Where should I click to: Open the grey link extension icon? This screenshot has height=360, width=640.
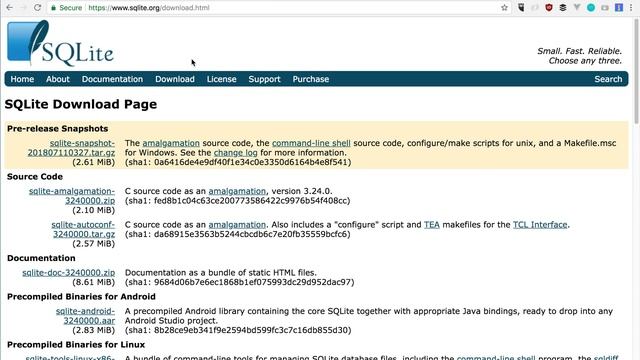[535, 7]
